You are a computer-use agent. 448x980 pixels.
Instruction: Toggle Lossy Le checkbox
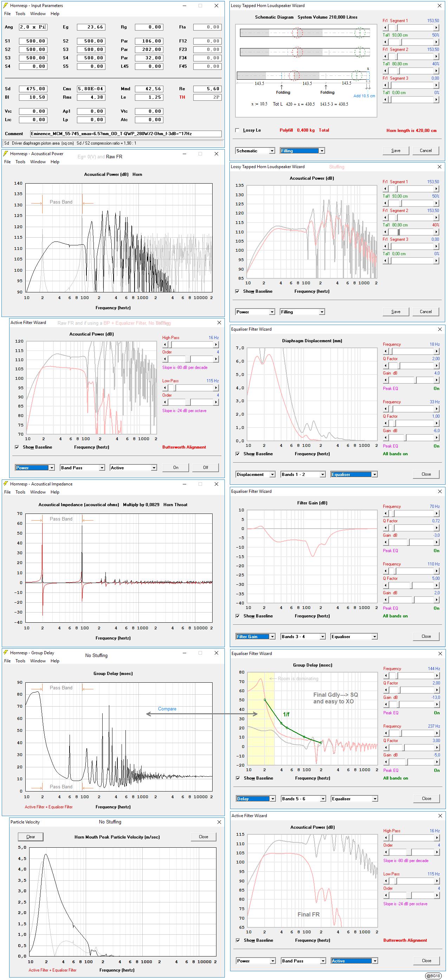coord(237,130)
